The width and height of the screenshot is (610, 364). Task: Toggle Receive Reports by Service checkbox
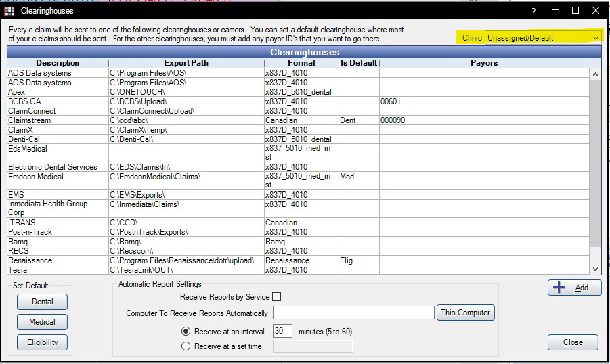click(x=277, y=297)
